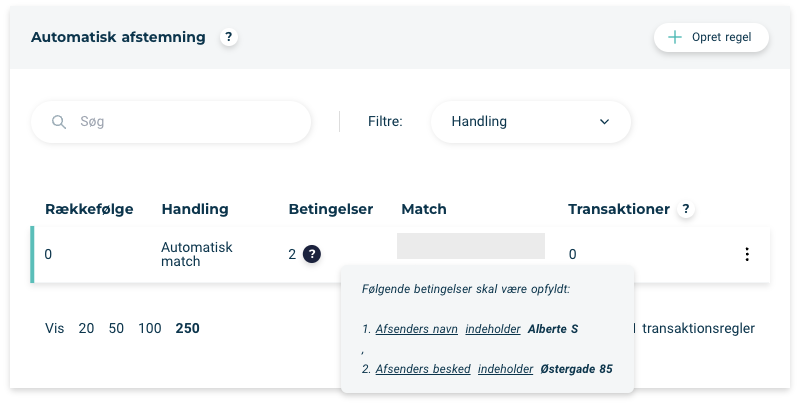Show 250 rows per page

187,328
